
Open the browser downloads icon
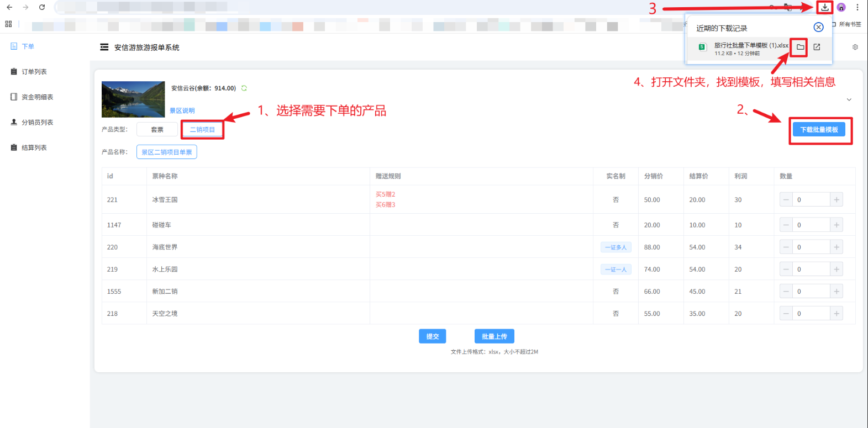pyautogui.click(x=825, y=7)
